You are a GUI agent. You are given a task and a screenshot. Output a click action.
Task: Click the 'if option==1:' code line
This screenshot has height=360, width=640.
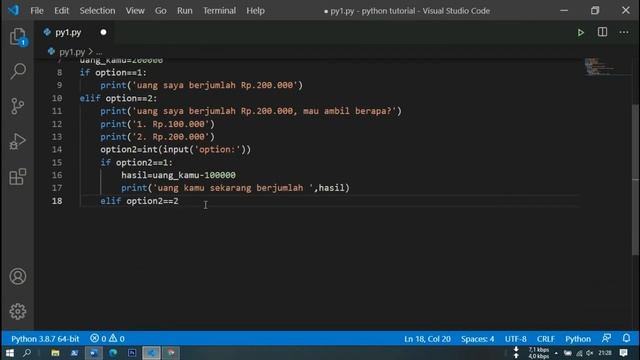click(x=113, y=73)
